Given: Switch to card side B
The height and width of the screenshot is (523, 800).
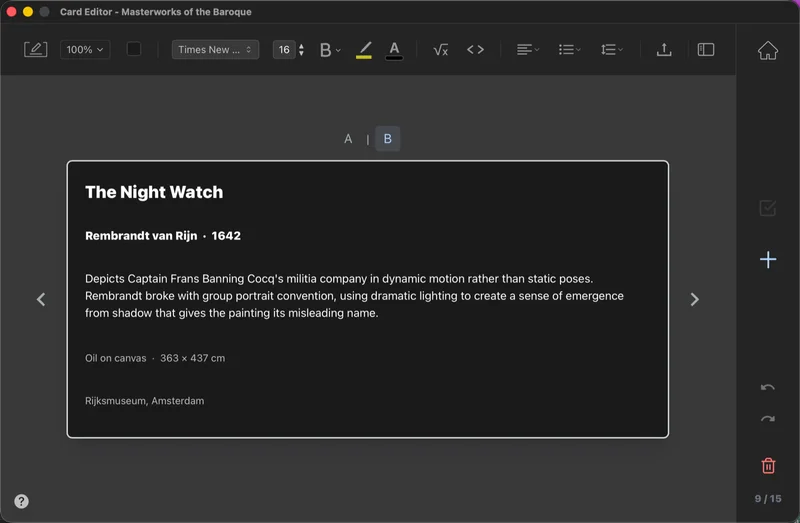Looking at the screenshot, I should [388, 139].
